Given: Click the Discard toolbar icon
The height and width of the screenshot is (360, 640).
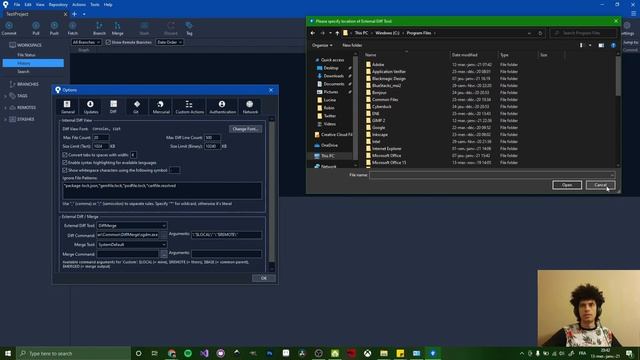Looking at the screenshot, I should pos(171,28).
